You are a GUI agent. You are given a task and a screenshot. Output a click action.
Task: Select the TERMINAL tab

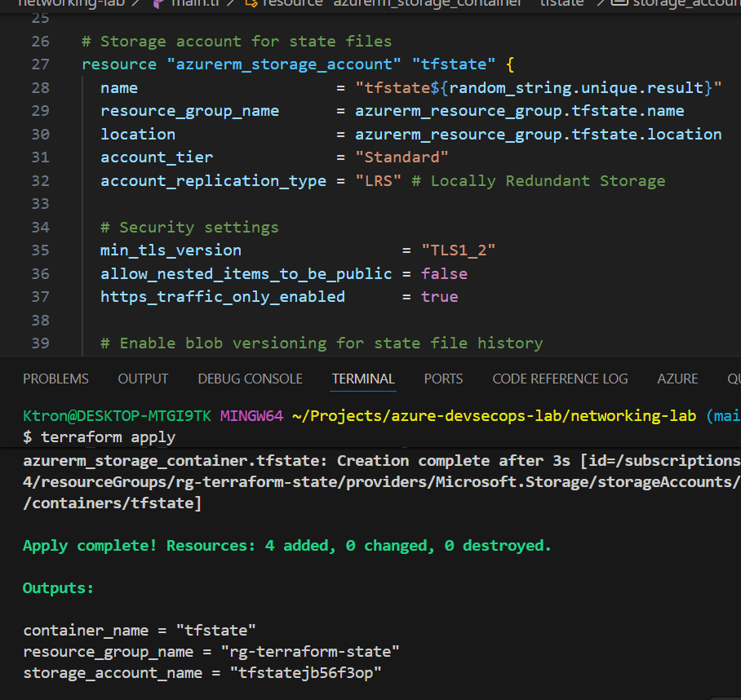point(363,379)
